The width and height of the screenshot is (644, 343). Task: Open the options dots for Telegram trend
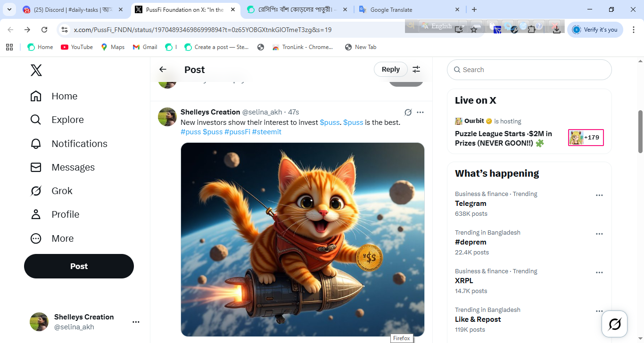click(x=599, y=195)
